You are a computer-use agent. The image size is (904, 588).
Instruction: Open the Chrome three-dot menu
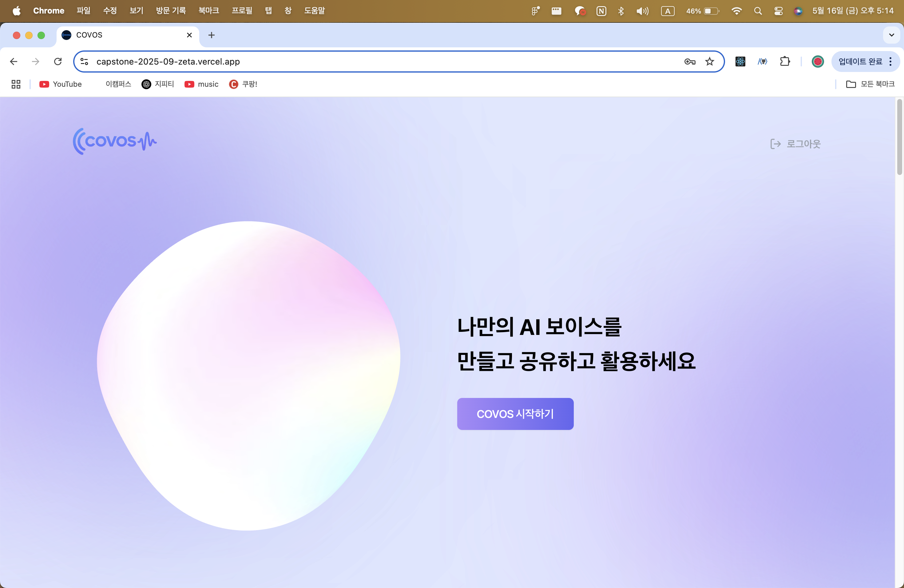coord(890,62)
